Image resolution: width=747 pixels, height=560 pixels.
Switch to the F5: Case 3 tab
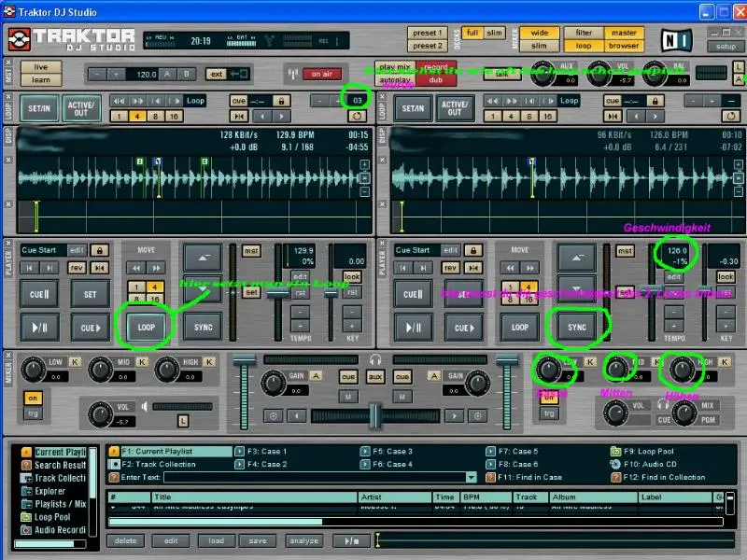pyautogui.click(x=389, y=450)
